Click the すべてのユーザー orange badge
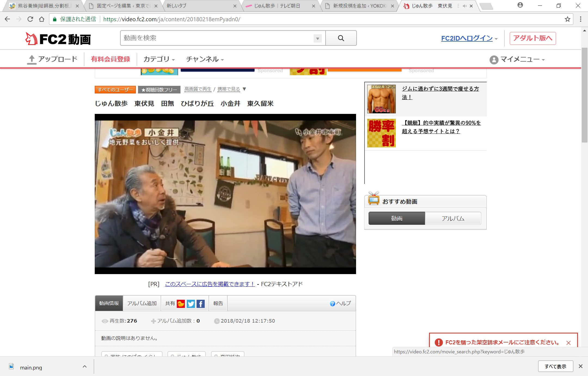588x376 pixels. coord(115,90)
